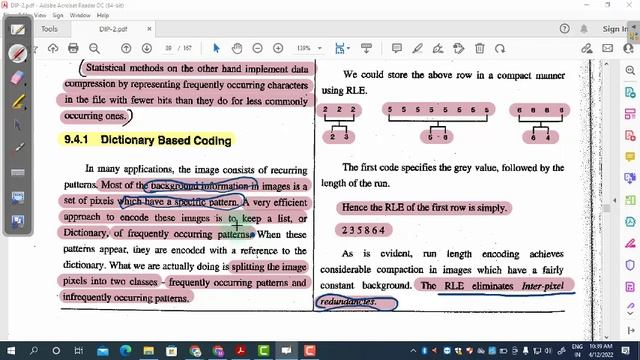Zoom out with minus circle button
The width and height of the screenshot is (640, 360).
pyautogui.click(x=257, y=48)
